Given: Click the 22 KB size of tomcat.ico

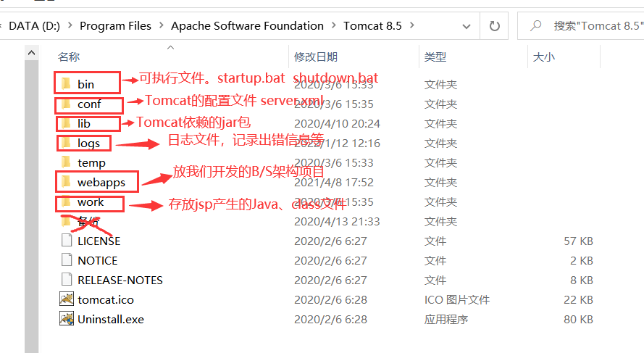Looking at the screenshot, I should pos(578,299).
